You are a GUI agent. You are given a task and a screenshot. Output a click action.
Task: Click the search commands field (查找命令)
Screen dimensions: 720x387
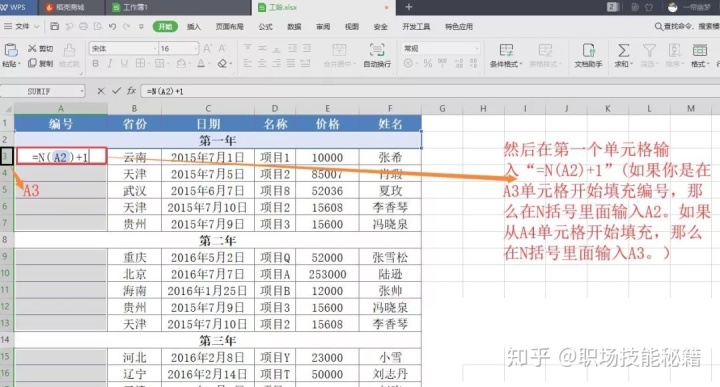pos(686,27)
